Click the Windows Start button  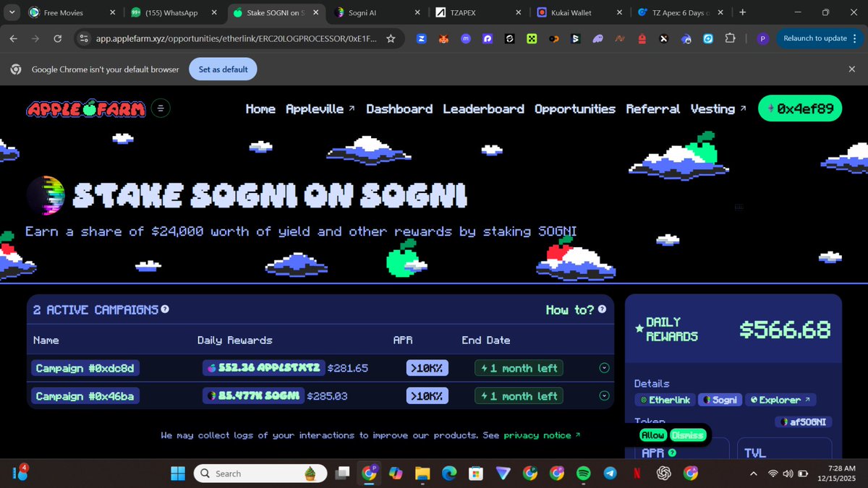tap(177, 473)
